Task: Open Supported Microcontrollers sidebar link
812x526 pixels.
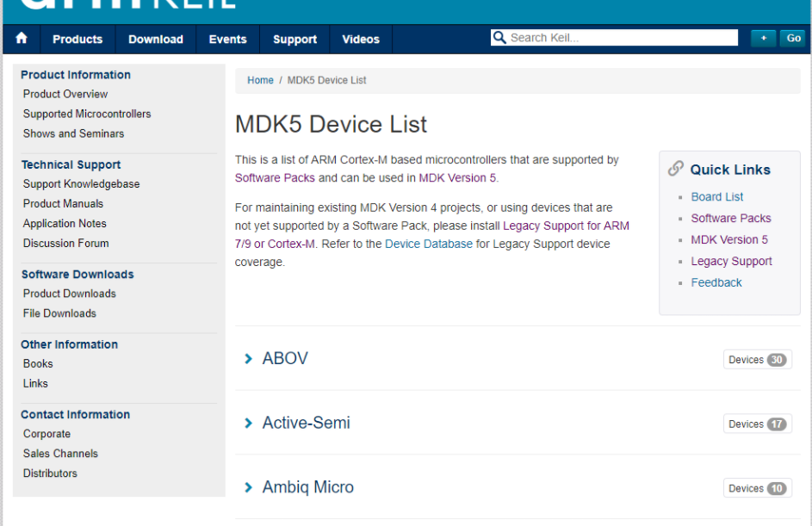Action: (x=87, y=114)
